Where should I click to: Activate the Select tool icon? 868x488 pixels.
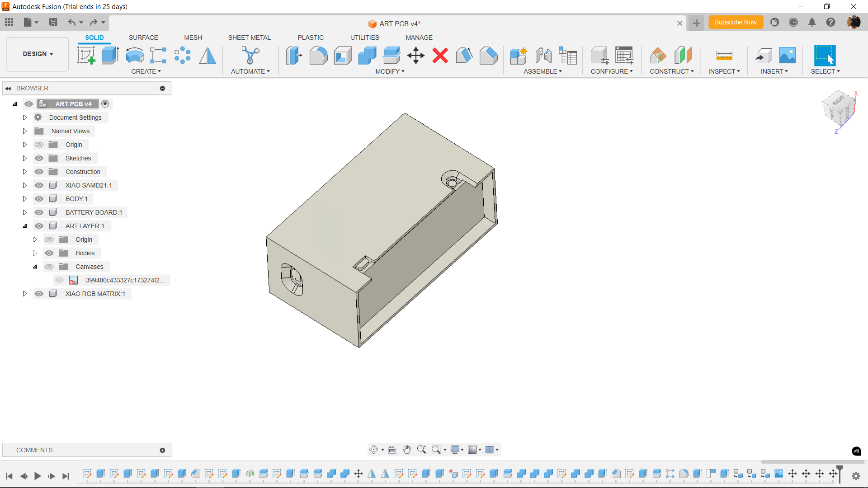point(825,56)
